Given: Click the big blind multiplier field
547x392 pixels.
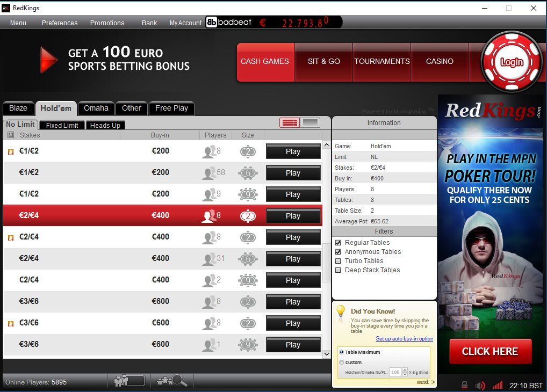Looking at the screenshot, I should pos(395,372).
